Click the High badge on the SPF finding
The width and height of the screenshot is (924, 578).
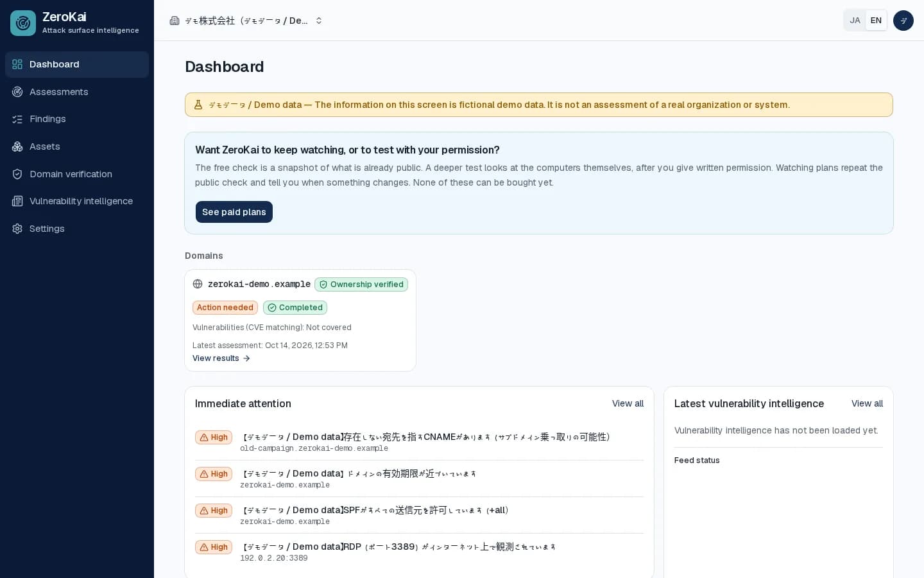214,511
